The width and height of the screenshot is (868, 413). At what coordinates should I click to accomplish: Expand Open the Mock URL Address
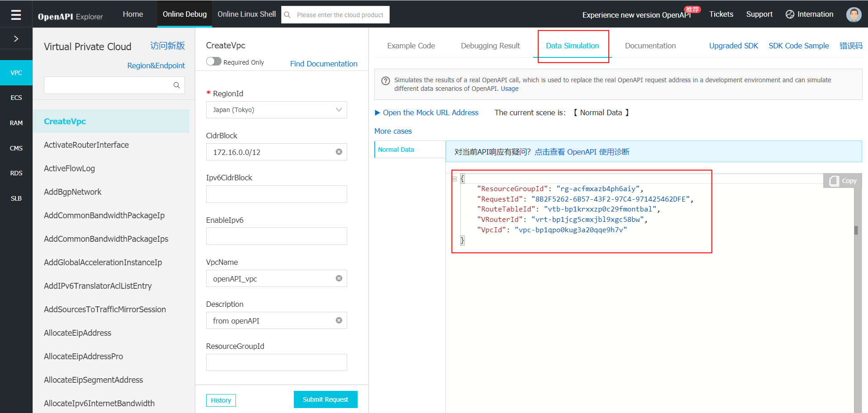[x=426, y=113]
